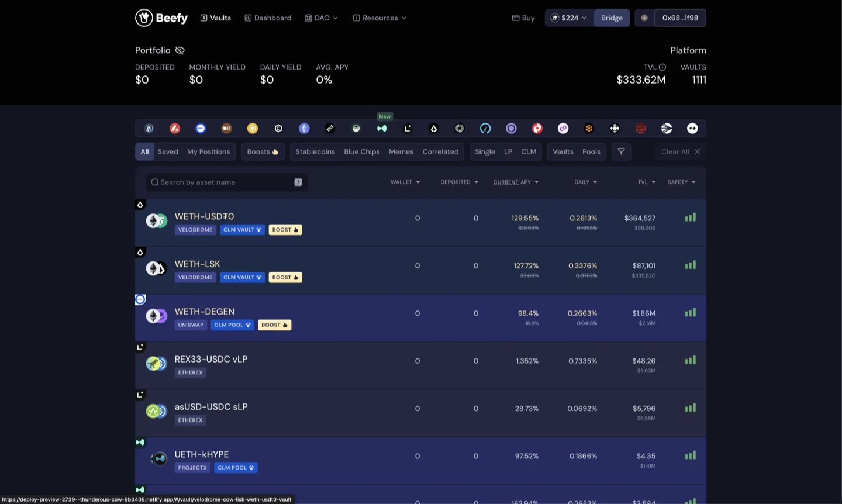
Task: Sort vaults by Safety column
Action: (681, 182)
